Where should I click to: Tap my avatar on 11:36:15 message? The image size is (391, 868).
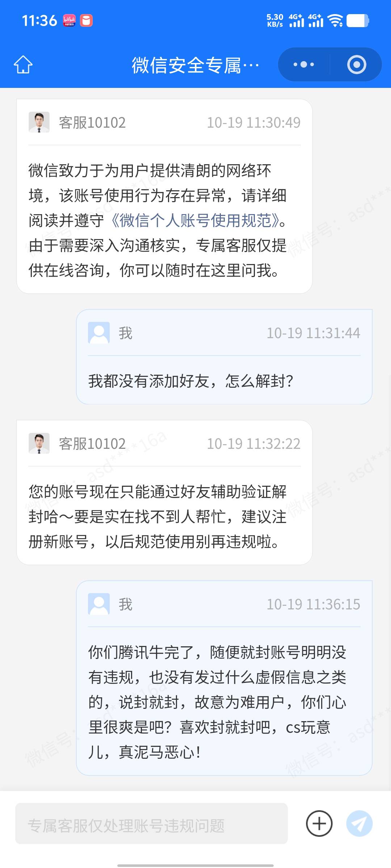pos(99,604)
